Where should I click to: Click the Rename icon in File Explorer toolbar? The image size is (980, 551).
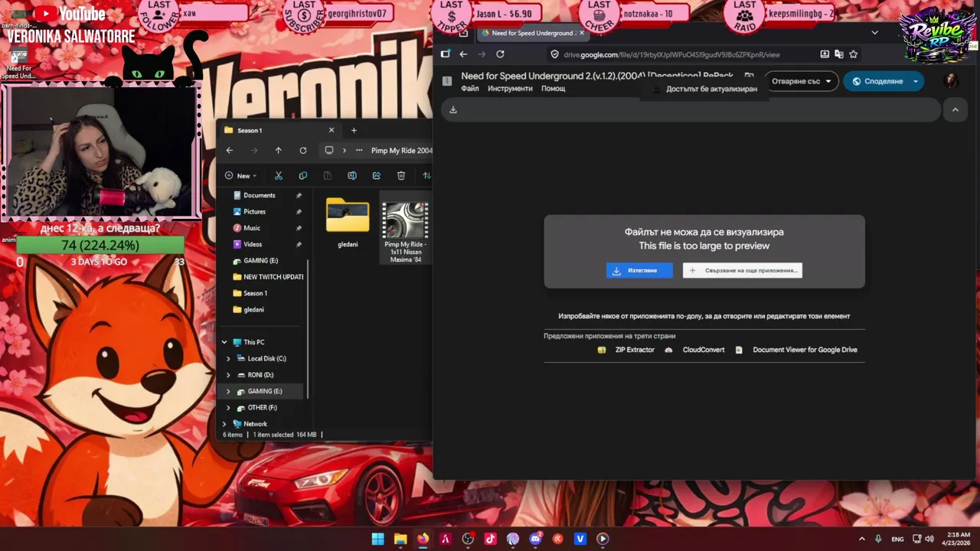pos(352,175)
